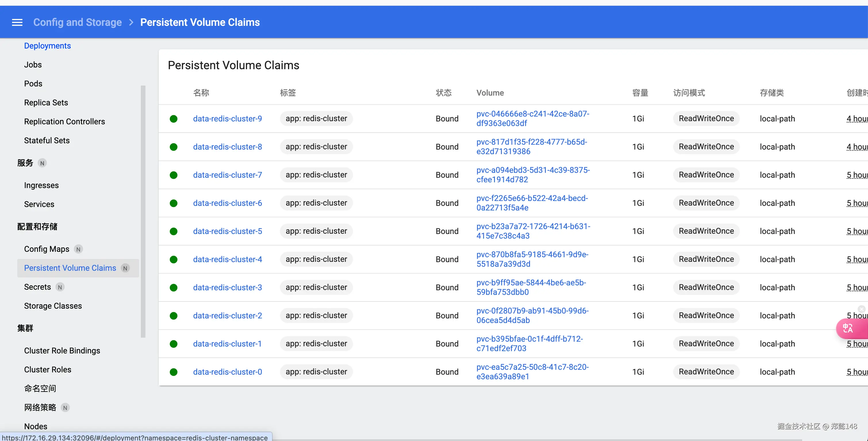Click N badge beside Config Maps
The width and height of the screenshot is (868, 441).
click(x=78, y=249)
